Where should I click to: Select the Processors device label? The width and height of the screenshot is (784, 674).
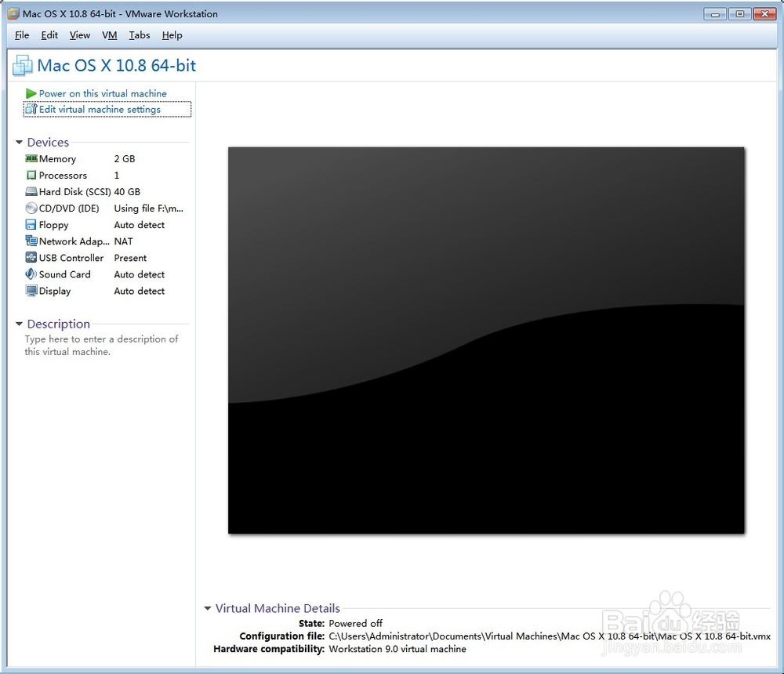(x=63, y=176)
